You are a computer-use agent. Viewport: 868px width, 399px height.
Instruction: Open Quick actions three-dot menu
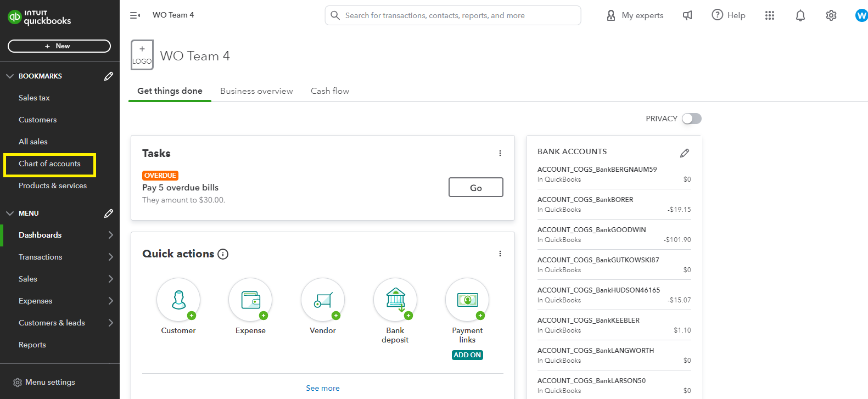500,254
